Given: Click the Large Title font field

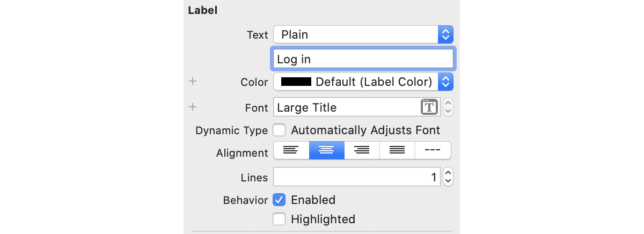Looking at the screenshot, I should pyautogui.click(x=347, y=107).
